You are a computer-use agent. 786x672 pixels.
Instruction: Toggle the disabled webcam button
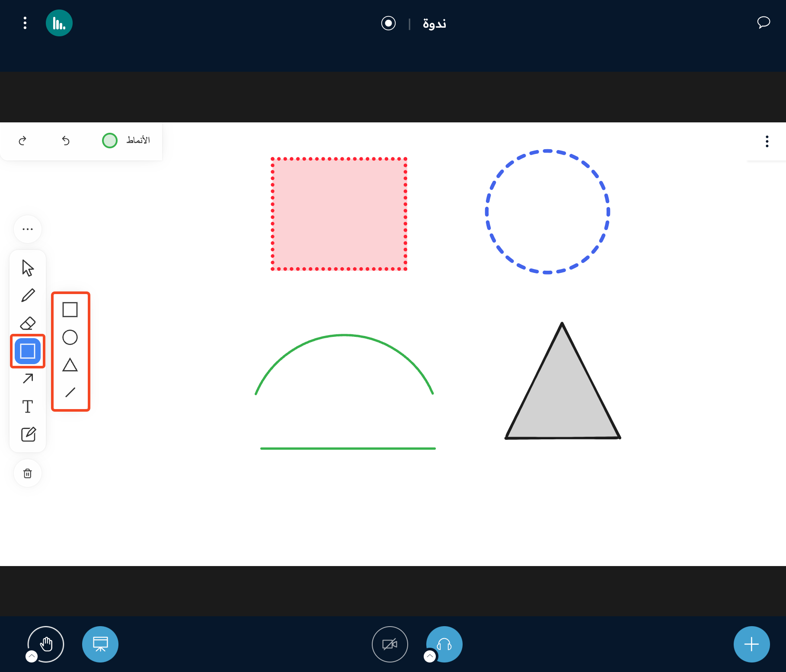coord(390,644)
